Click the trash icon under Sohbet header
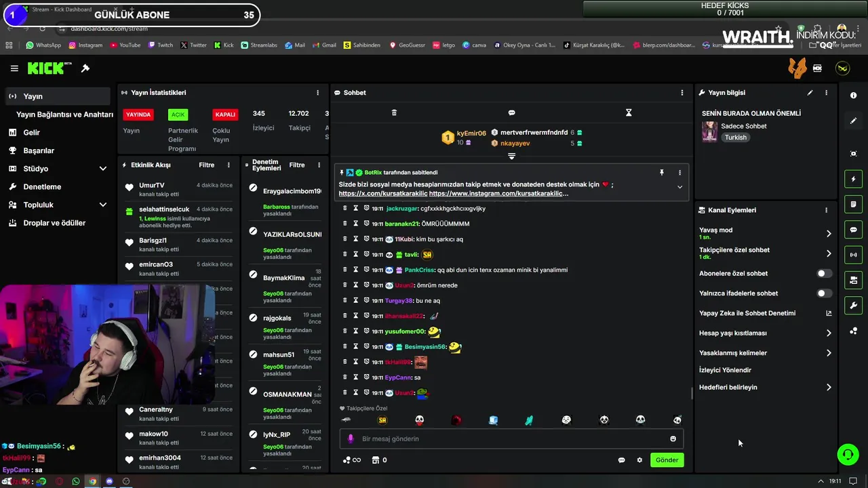Image resolution: width=868 pixels, height=488 pixels. point(394,113)
